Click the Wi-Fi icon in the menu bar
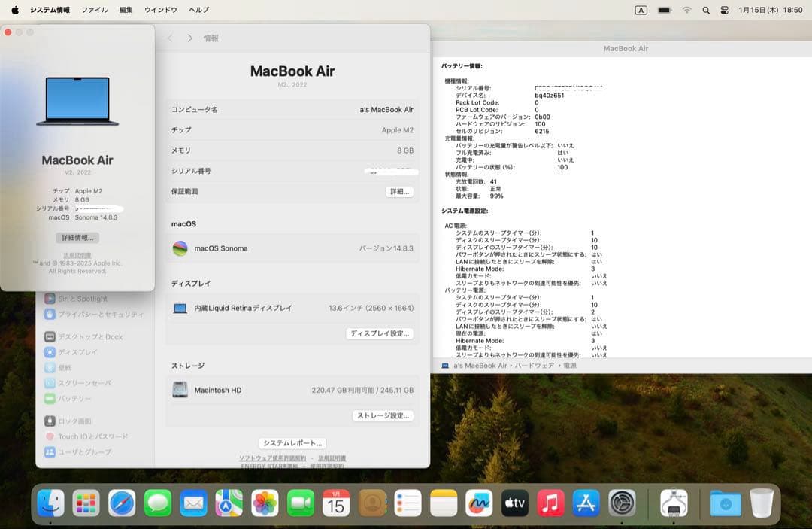This screenshot has width=812, height=529. pyautogui.click(x=686, y=10)
